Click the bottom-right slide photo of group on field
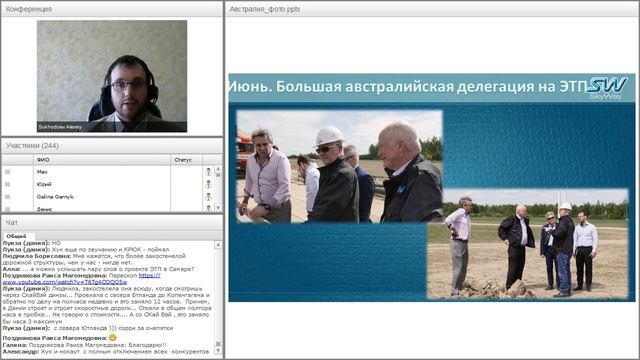The width and height of the screenshot is (640, 360). pos(527,244)
